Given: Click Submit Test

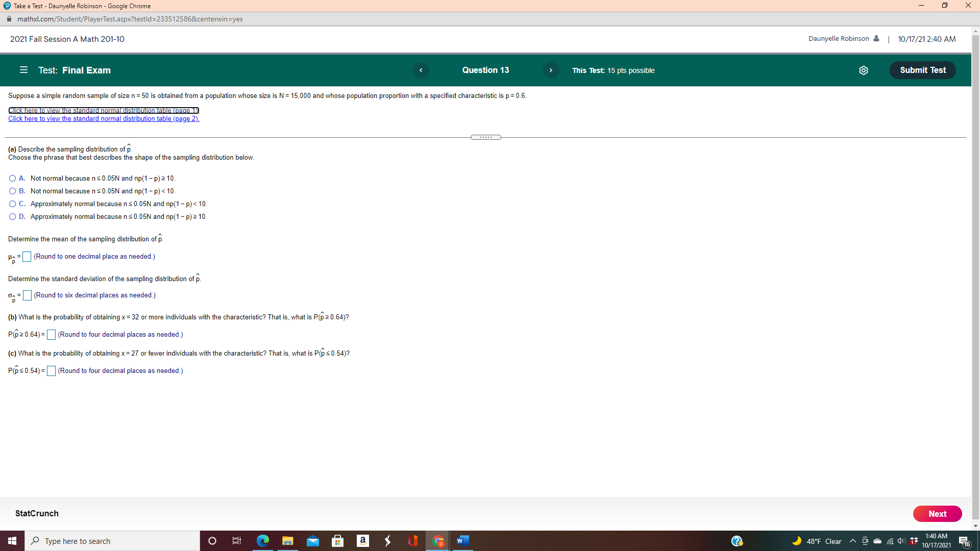Looking at the screenshot, I should pos(922,70).
